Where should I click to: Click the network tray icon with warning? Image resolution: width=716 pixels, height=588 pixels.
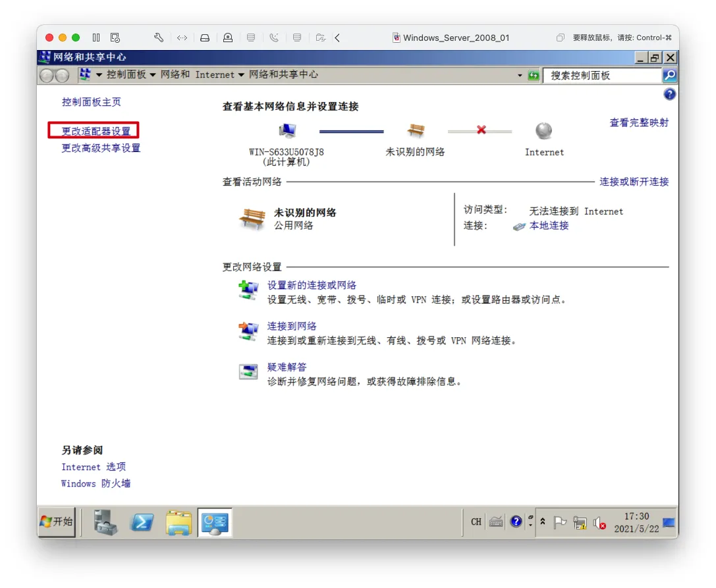[580, 523]
